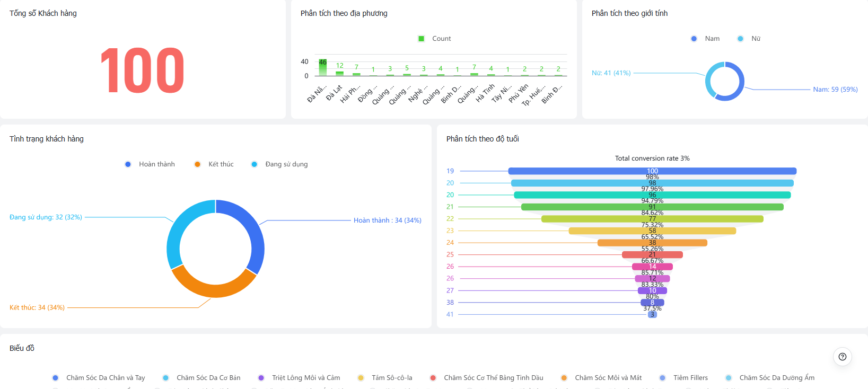Toggle the Tắm Sô-cô-la legend item
This screenshot has width=868, height=389.
coord(385,378)
